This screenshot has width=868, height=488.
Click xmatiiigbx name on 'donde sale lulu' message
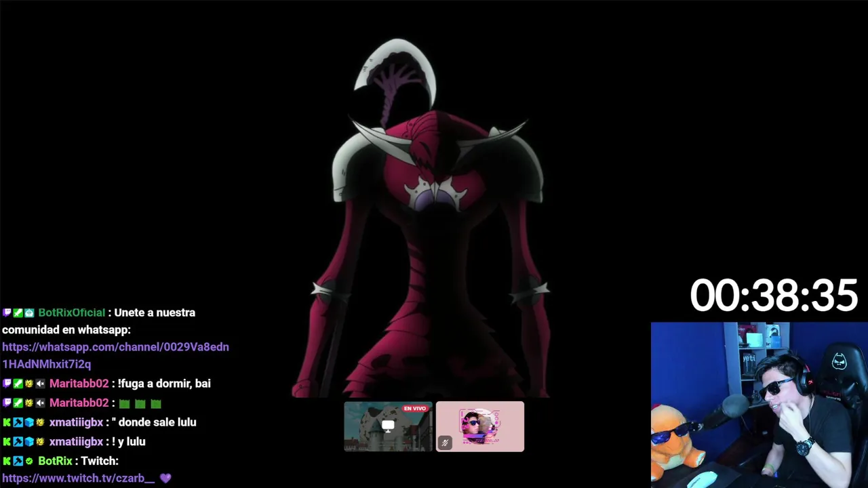click(76, 422)
